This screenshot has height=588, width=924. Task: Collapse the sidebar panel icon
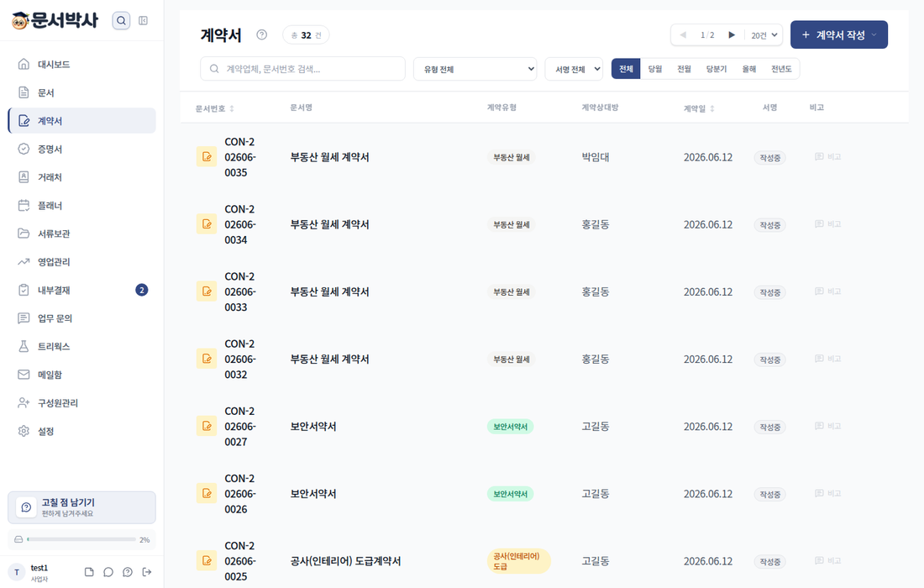click(x=143, y=21)
